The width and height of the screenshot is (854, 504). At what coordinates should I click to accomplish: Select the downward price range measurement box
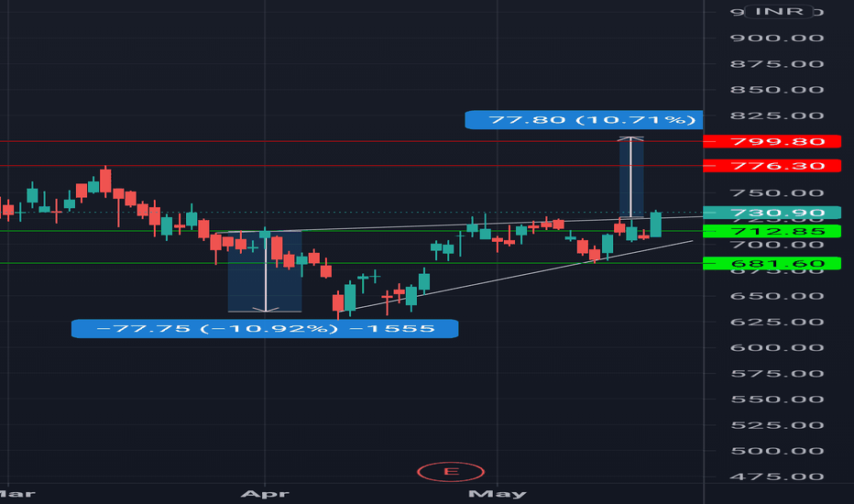[x=265, y=272]
